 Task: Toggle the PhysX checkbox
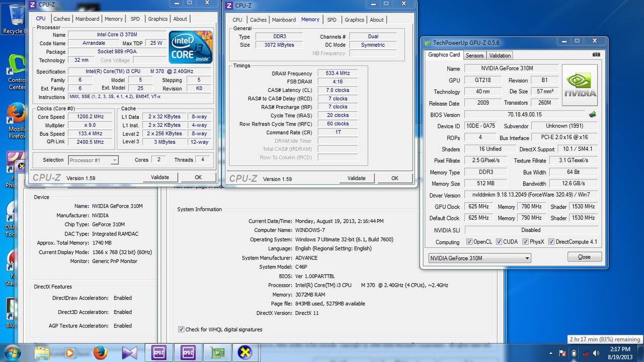526,242
